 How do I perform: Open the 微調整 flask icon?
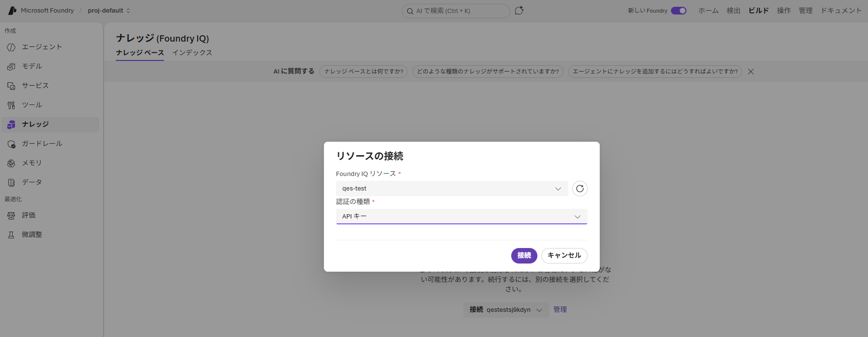pyautogui.click(x=11, y=234)
